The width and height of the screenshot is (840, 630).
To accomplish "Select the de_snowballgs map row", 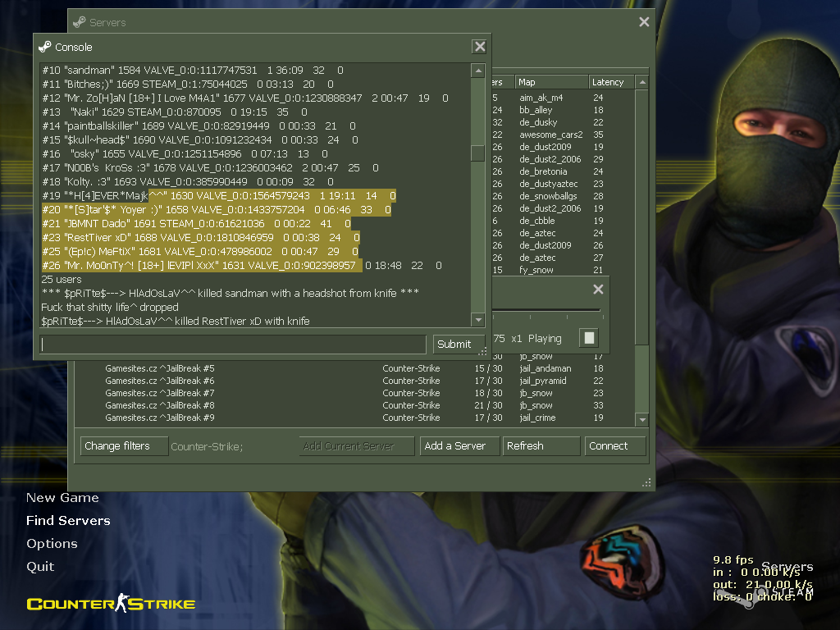I will 563,196.
